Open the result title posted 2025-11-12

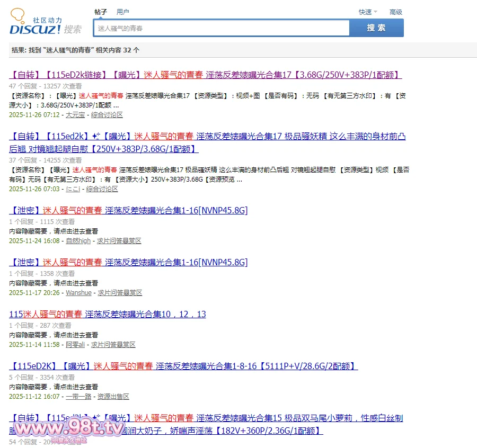pyautogui.click(x=183, y=366)
